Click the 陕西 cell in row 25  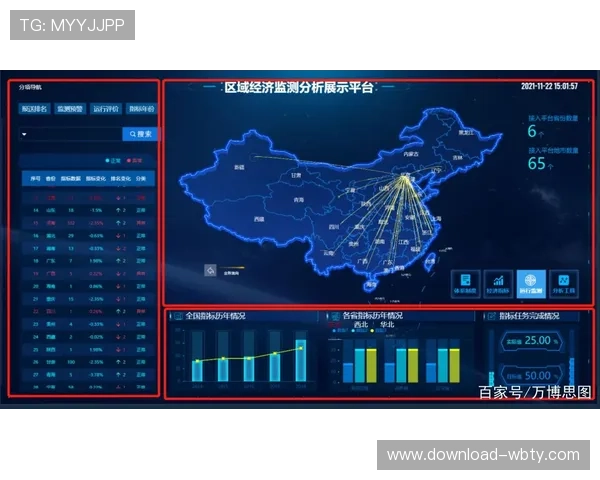click(51, 349)
